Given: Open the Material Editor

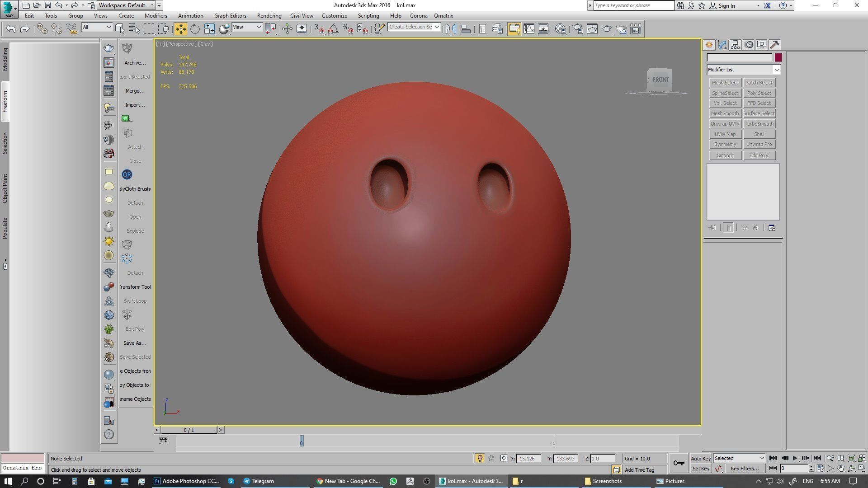Looking at the screenshot, I should coord(561,29).
